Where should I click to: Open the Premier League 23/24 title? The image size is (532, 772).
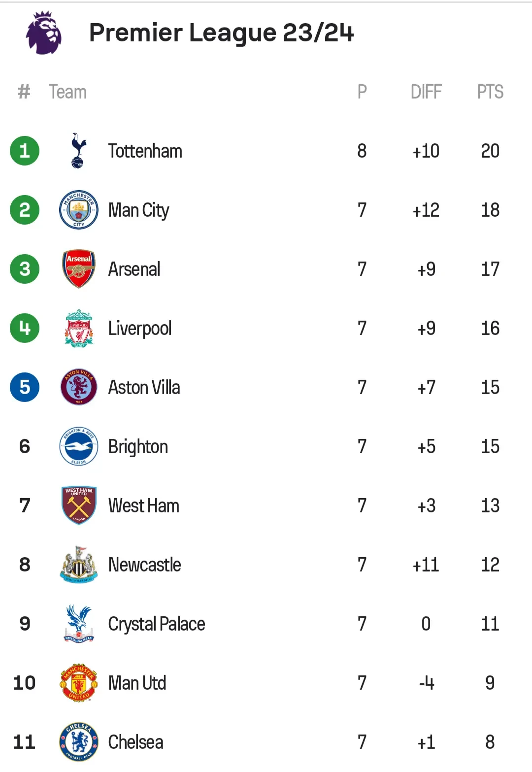[222, 33]
